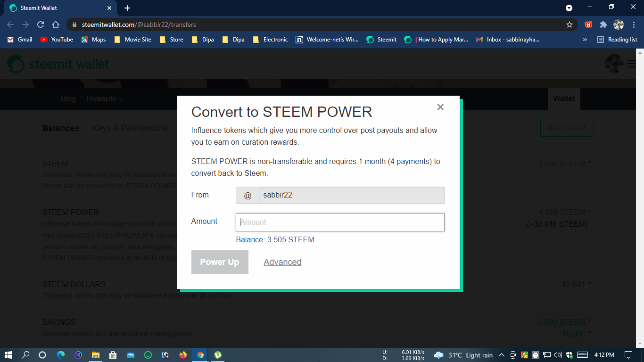Bookmark this page with the star icon
644x362 pixels.
[570, 25]
